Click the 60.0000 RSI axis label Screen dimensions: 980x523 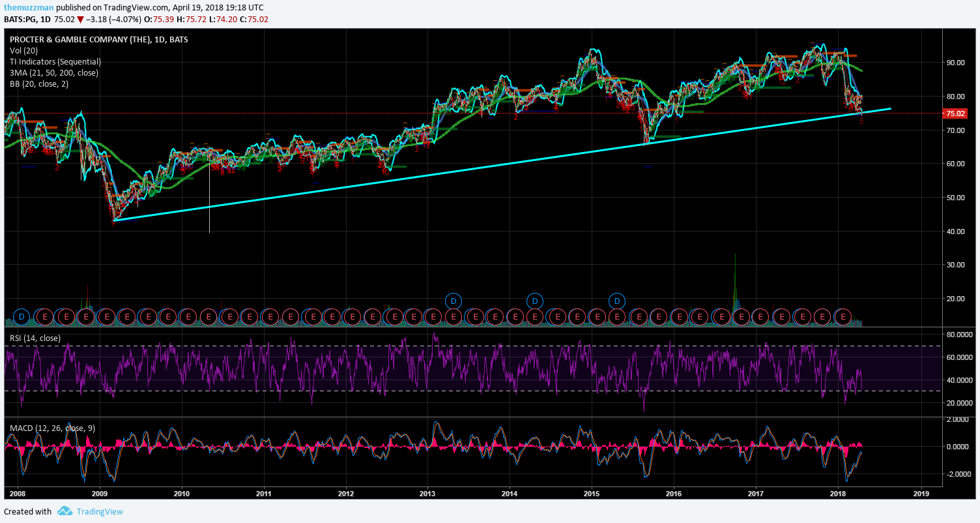(959, 357)
